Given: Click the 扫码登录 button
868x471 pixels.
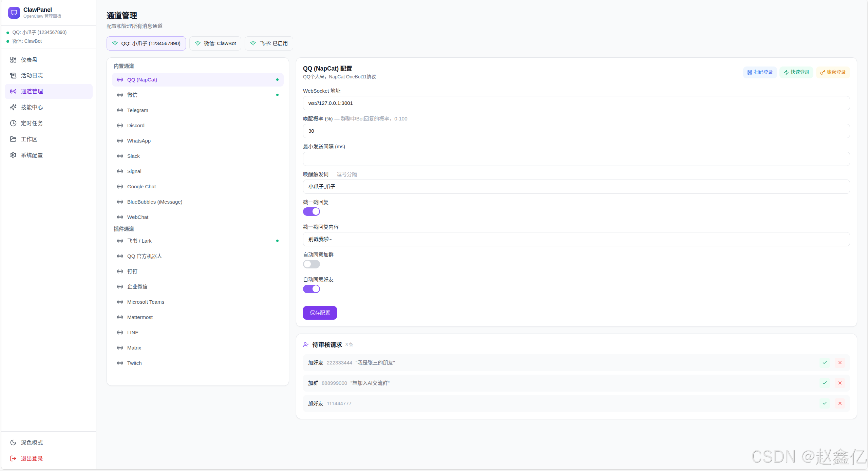Looking at the screenshot, I should [x=760, y=72].
